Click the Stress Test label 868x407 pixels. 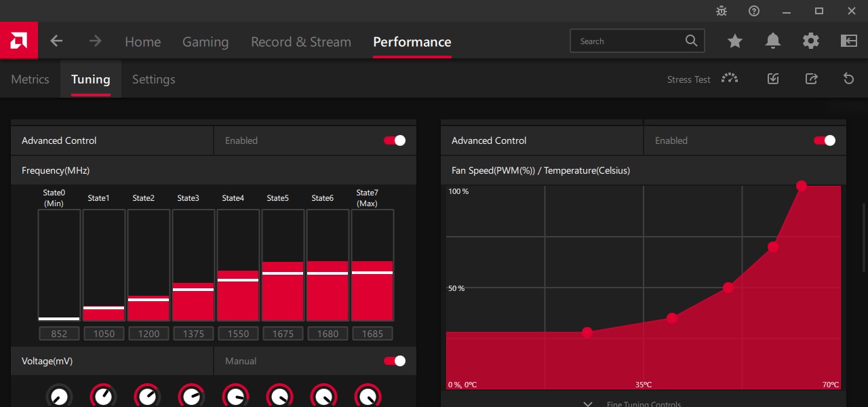[x=688, y=79]
